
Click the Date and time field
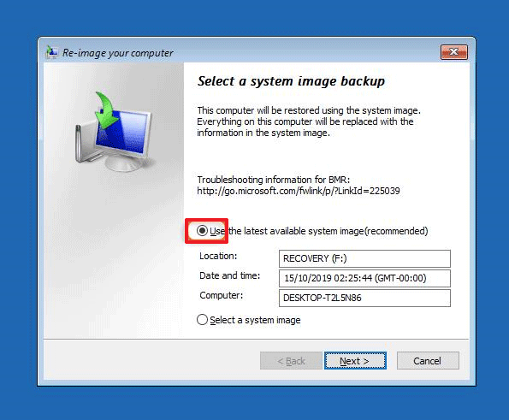click(364, 278)
